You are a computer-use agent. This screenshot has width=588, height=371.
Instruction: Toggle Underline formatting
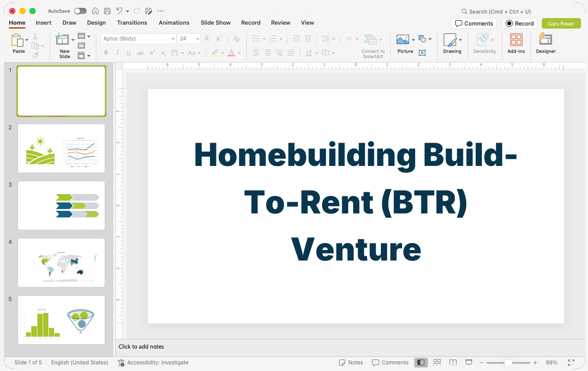tap(128, 53)
